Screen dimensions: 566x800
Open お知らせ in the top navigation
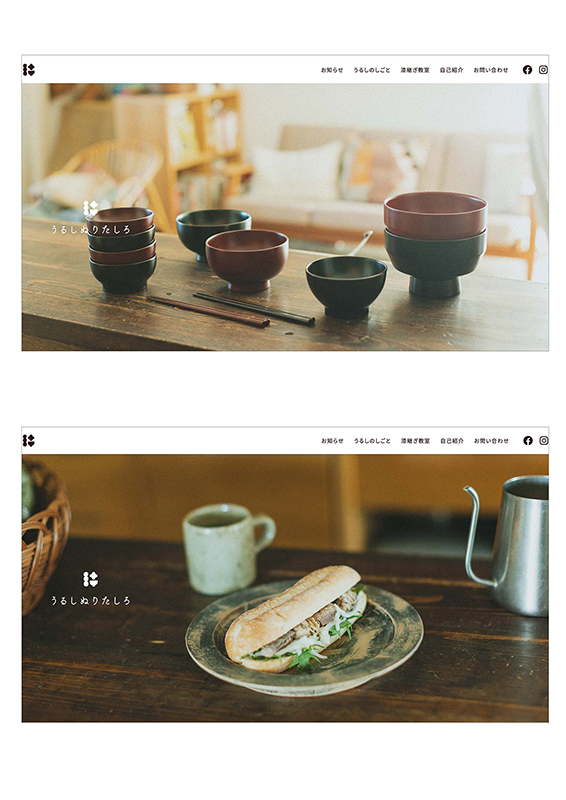[332, 70]
